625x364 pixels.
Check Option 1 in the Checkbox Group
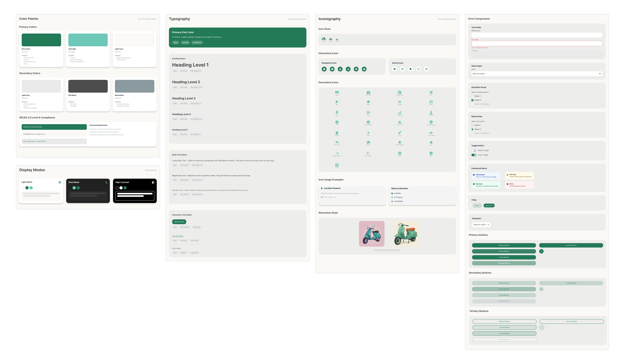472,96
